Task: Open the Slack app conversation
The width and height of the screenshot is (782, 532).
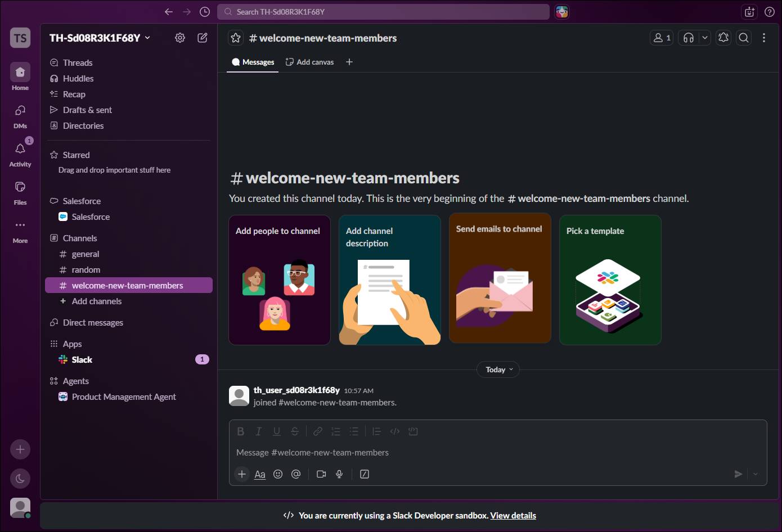Action: click(129, 359)
